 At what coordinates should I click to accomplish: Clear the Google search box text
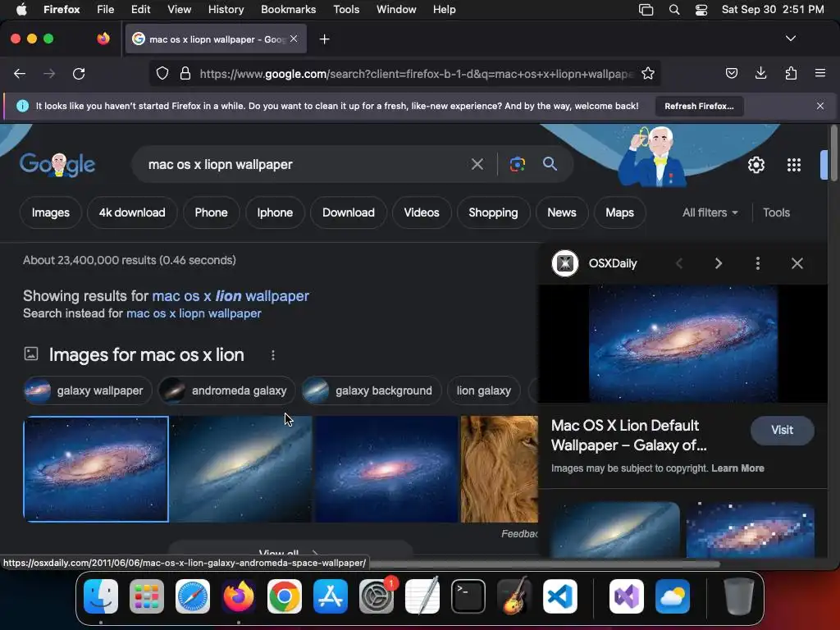click(477, 164)
